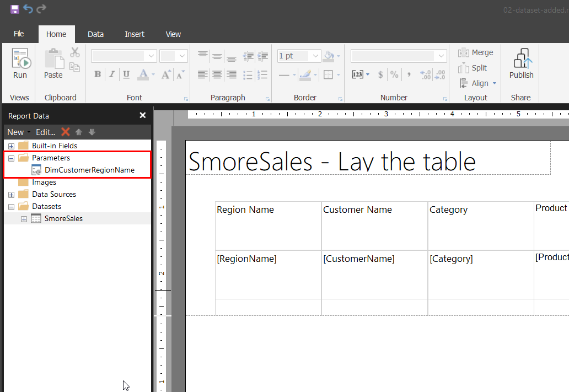Expand the SmoreSales dataset
The image size is (569, 392).
(24, 219)
